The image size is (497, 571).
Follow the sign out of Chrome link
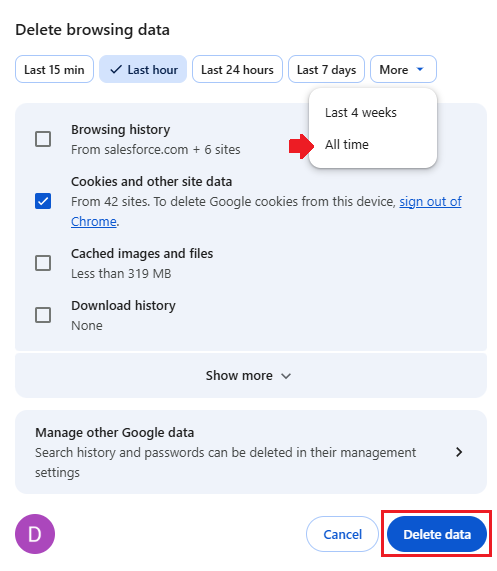pyautogui.click(x=430, y=201)
